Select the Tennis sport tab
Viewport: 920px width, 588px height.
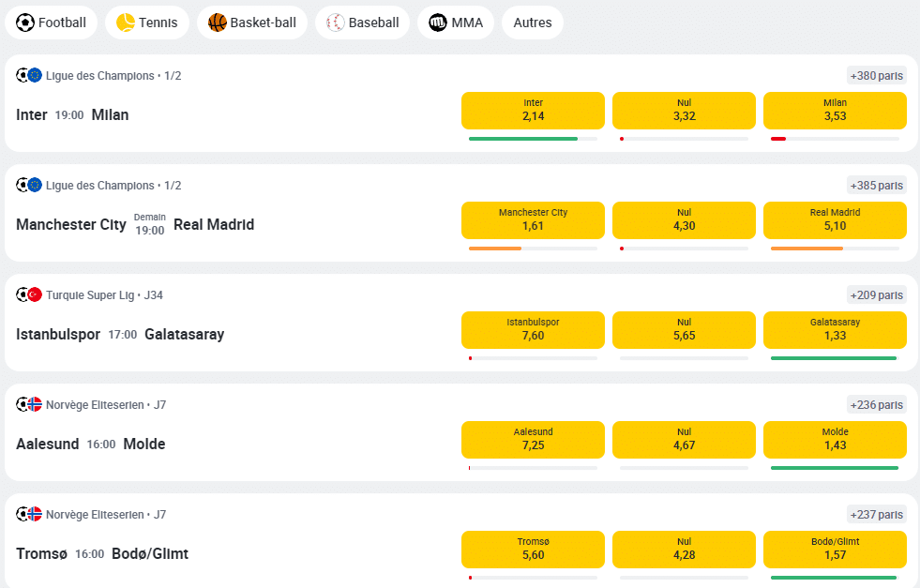pyautogui.click(x=147, y=23)
